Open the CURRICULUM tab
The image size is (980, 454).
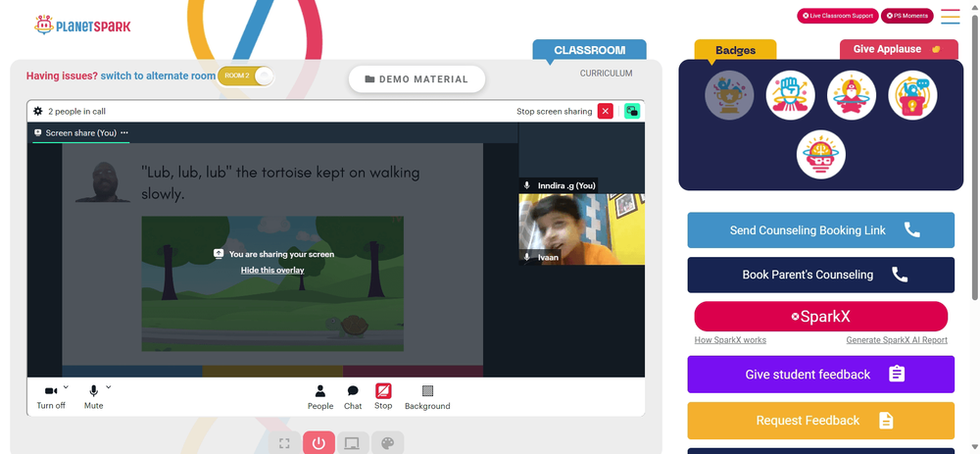[606, 74]
